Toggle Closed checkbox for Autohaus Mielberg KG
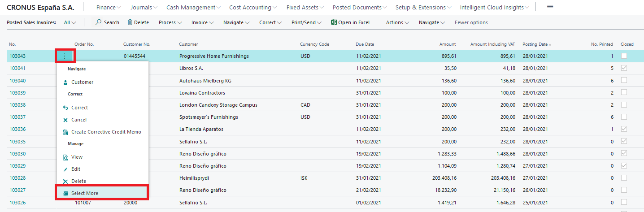This screenshot has height=212, width=644. (x=624, y=80)
